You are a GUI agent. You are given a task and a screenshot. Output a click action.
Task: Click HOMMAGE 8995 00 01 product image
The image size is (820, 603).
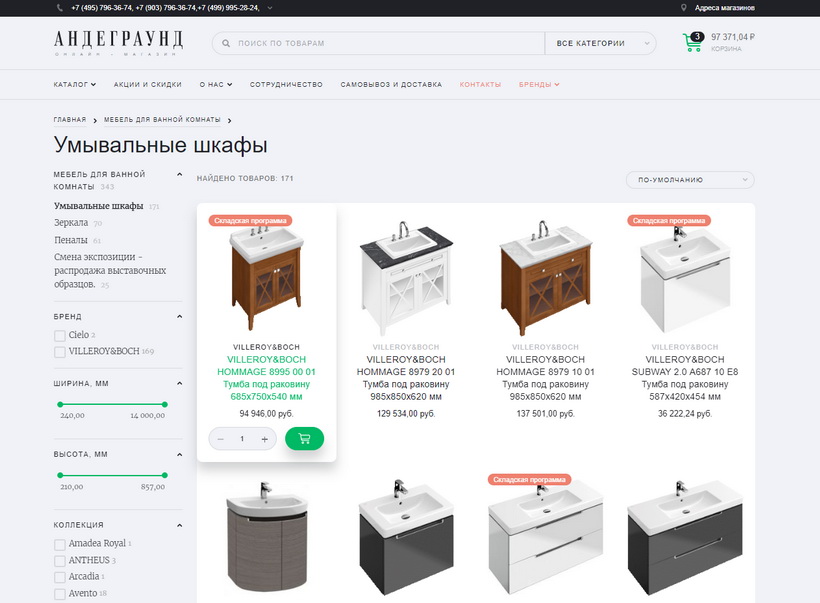pyautogui.click(x=267, y=278)
